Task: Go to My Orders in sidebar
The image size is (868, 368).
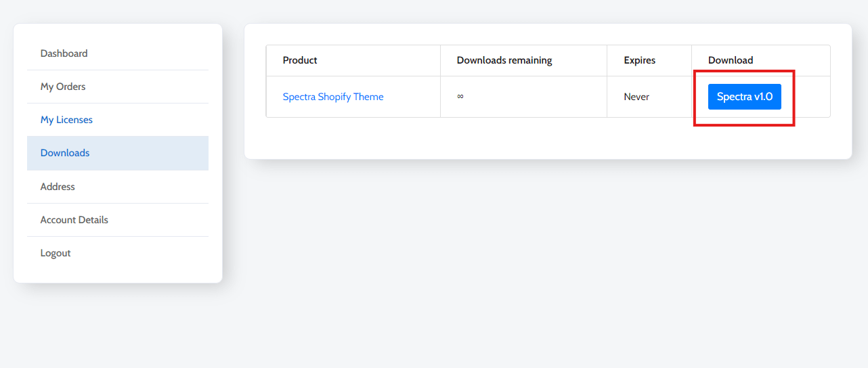Action: tap(63, 87)
